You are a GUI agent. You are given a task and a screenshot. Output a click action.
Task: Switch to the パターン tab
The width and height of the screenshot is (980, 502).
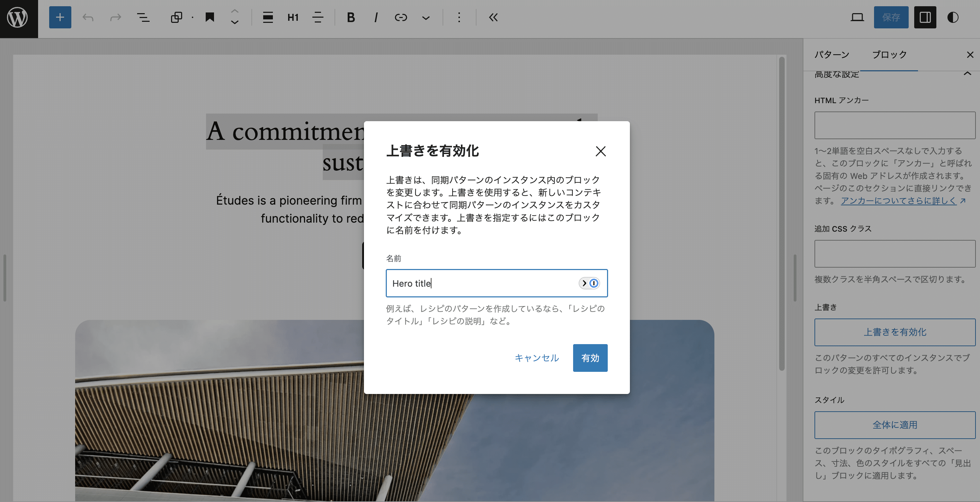[832, 55]
